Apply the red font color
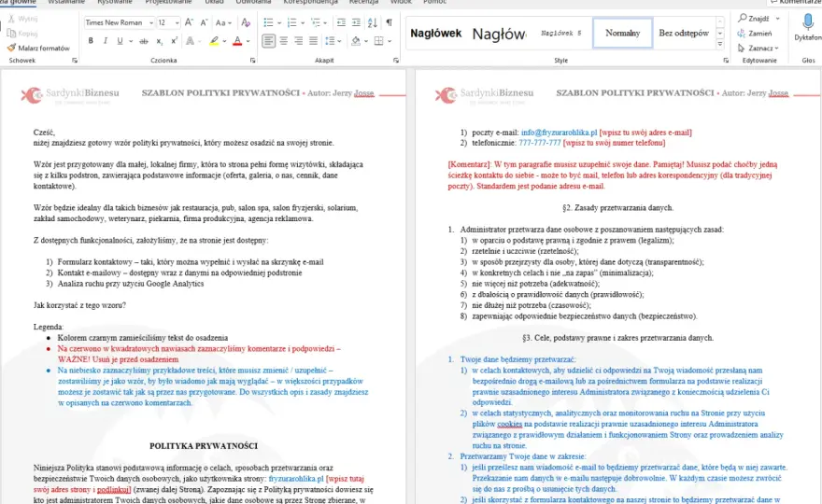 tap(237, 41)
